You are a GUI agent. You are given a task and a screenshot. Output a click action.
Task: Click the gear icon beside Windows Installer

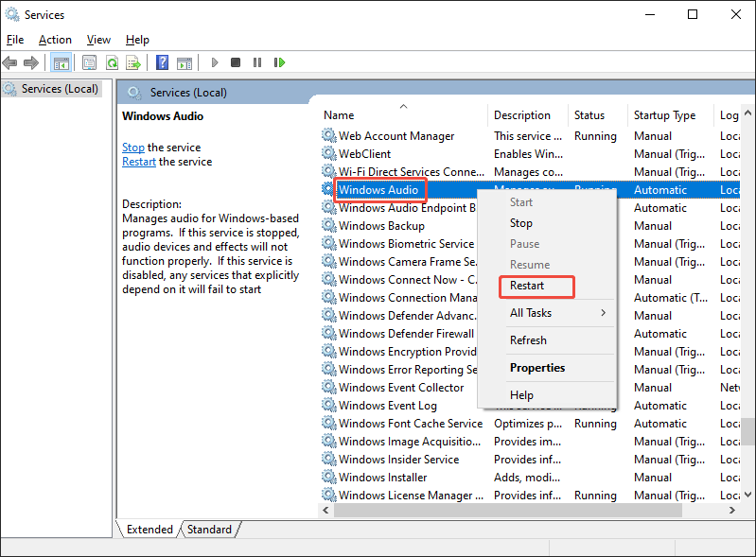pos(329,477)
